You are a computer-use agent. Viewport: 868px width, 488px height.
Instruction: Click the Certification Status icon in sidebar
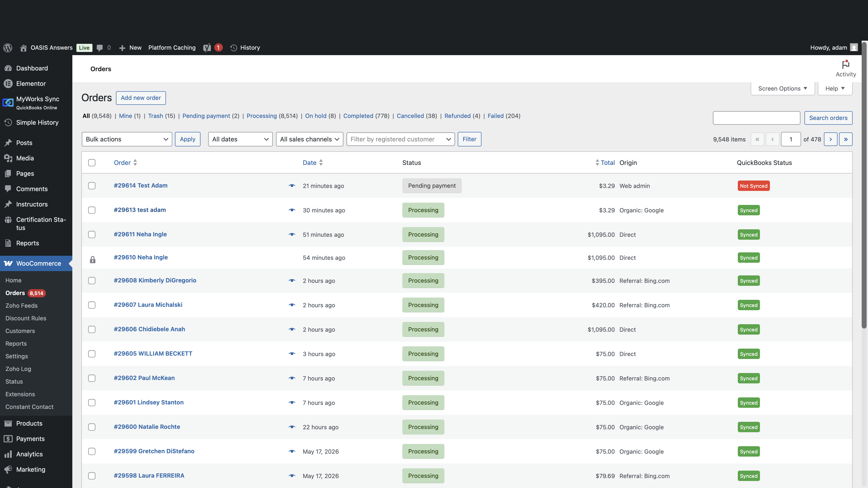[8, 220]
